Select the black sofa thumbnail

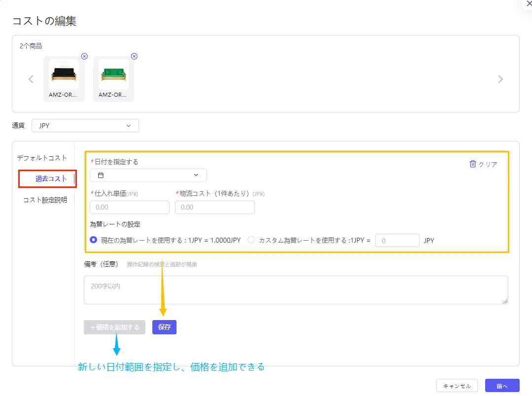[64, 79]
